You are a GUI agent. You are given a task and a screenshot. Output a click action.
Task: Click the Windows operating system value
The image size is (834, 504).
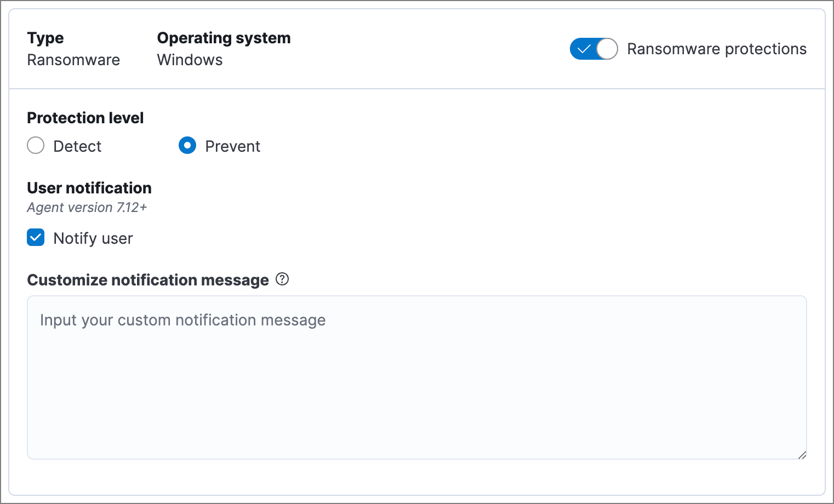click(190, 60)
